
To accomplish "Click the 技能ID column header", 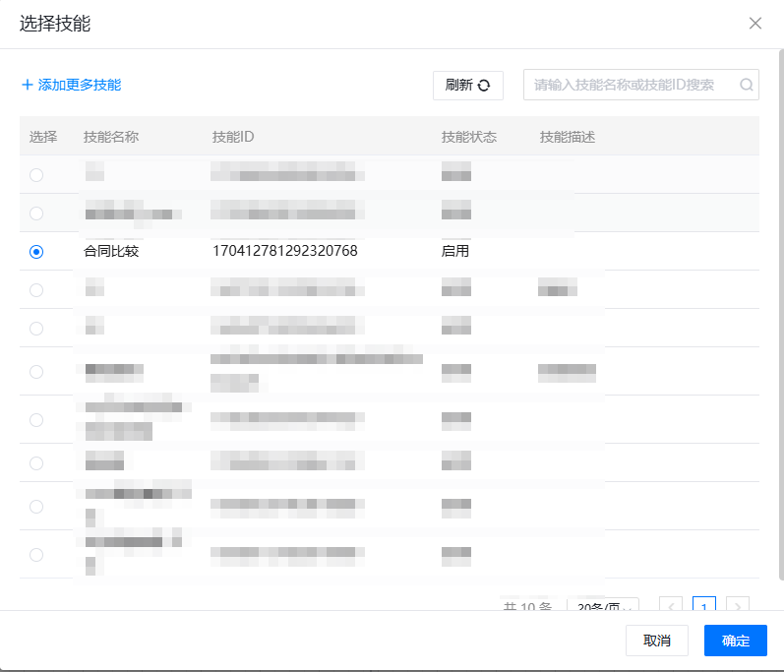I will coord(233,137).
